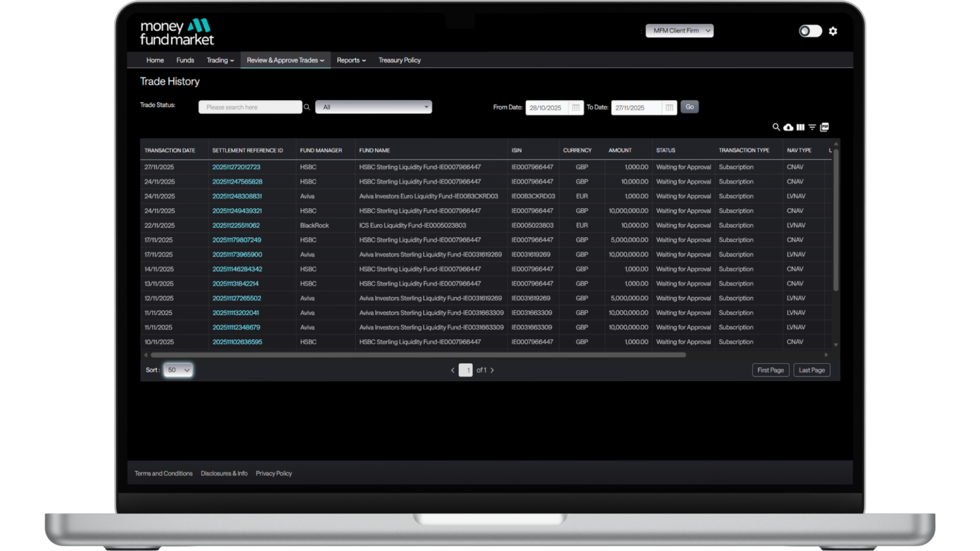Expand the All trade status dropdown
Viewport: 980px width, 551px height.
coord(373,107)
